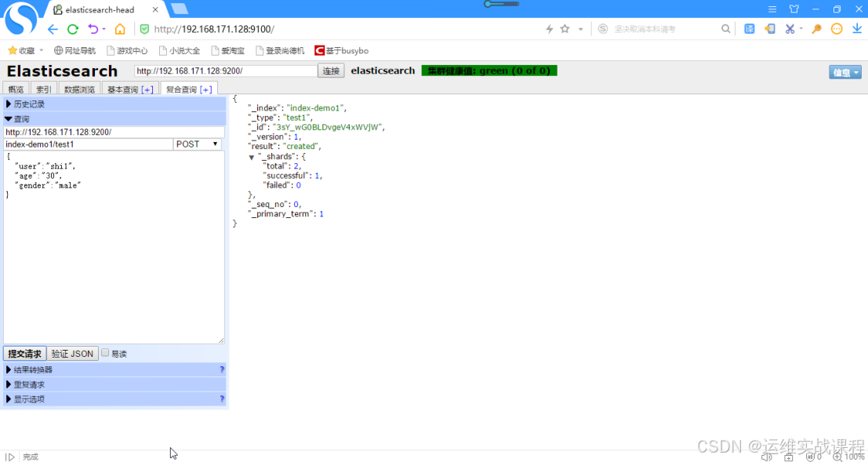Go back with the blue arrow
Screen dimensions: 868x462
coord(53,29)
